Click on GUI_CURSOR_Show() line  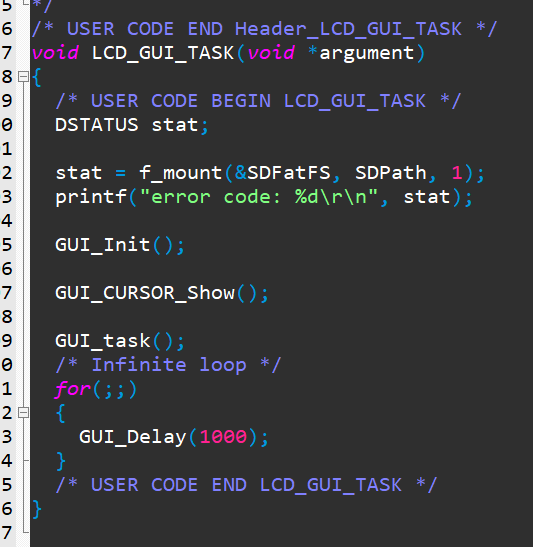(x=162, y=293)
